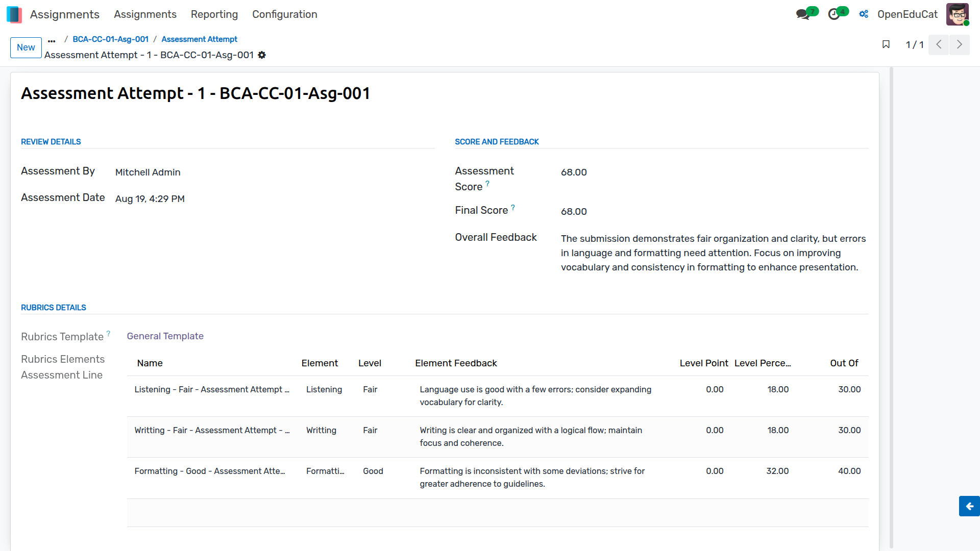Open the record actions gear icon
Image resolution: width=980 pixels, height=551 pixels.
262,55
